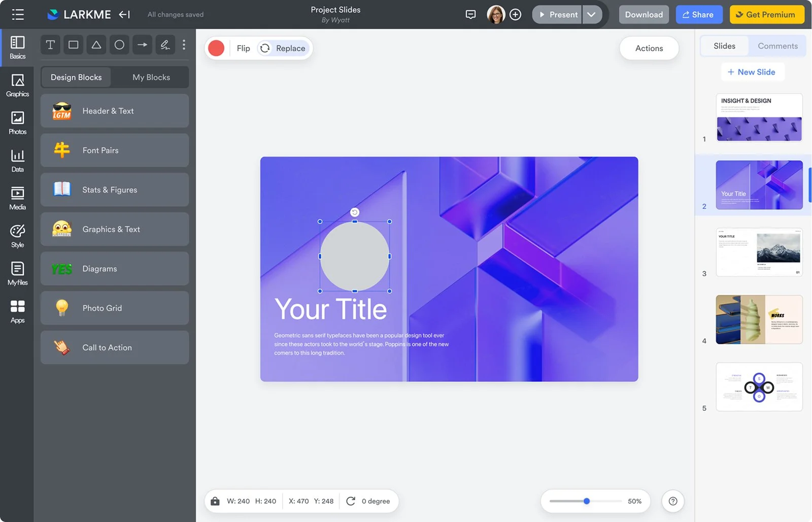Open more tools vertical dots menu
Image resolution: width=812 pixels, height=522 pixels.
tap(184, 45)
